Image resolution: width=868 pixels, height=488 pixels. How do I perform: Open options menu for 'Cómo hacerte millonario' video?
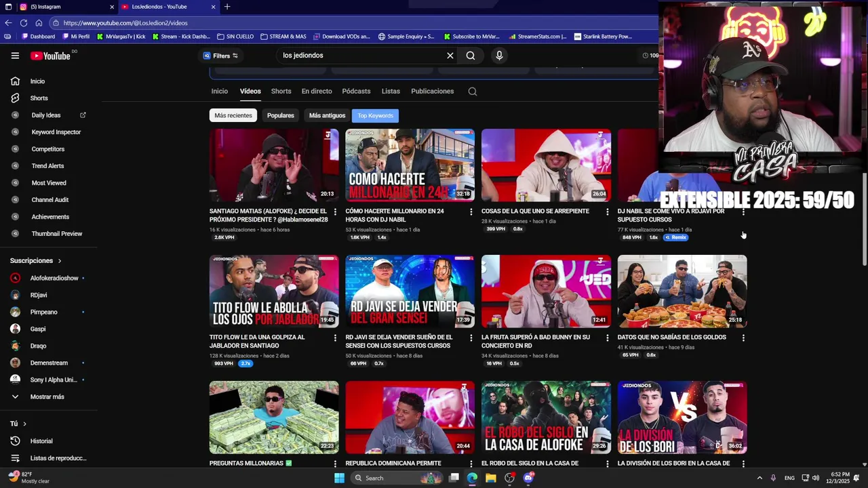click(471, 212)
